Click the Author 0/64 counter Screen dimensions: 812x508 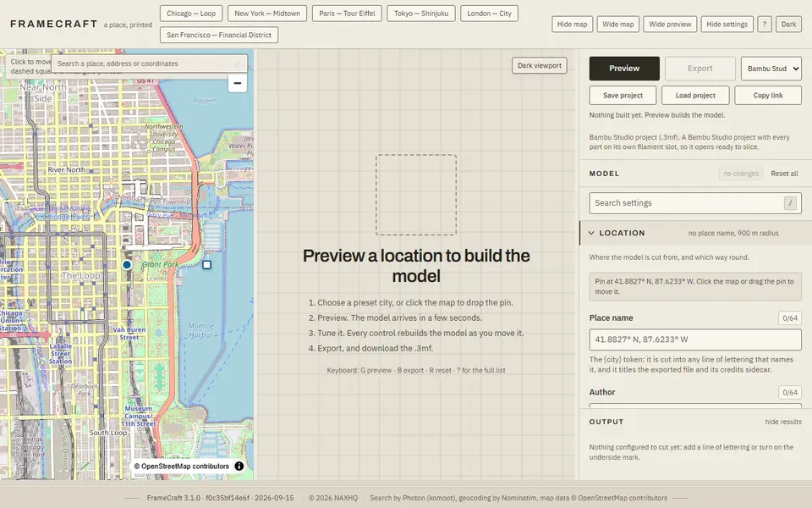point(790,392)
